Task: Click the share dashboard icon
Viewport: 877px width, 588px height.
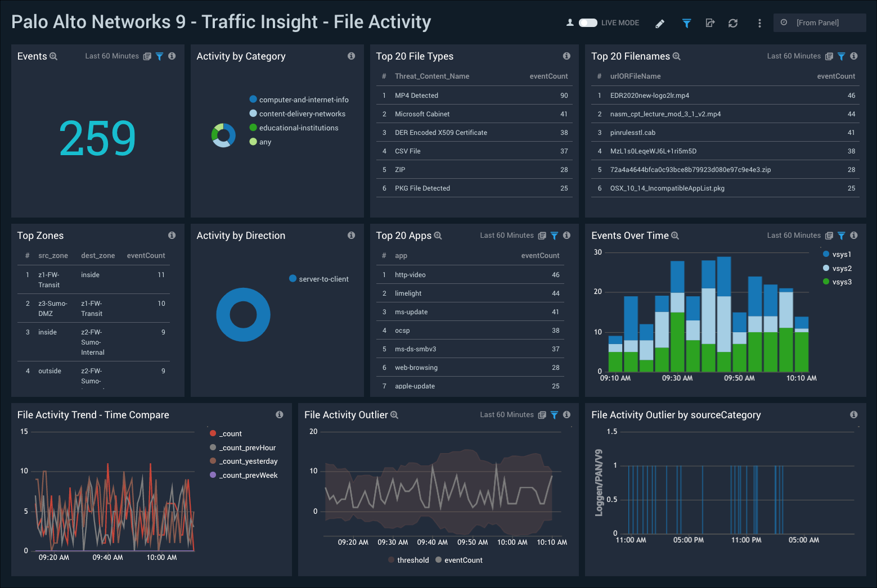Action: click(710, 23)
